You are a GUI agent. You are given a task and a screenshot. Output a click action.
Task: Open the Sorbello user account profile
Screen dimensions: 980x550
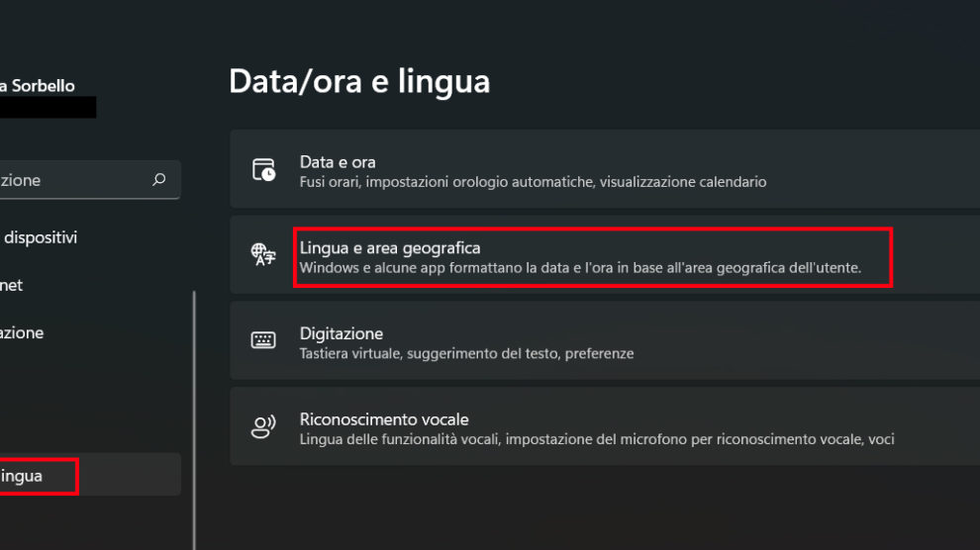42,87
